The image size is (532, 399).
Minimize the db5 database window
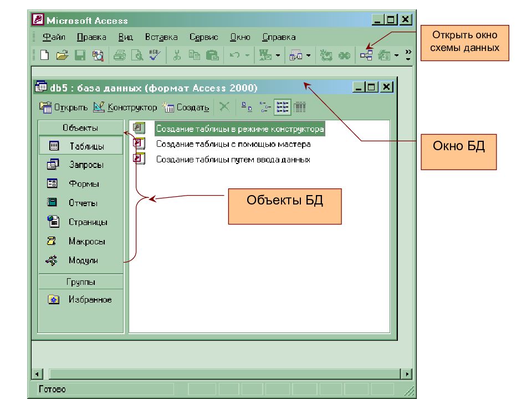coord(359,87)
